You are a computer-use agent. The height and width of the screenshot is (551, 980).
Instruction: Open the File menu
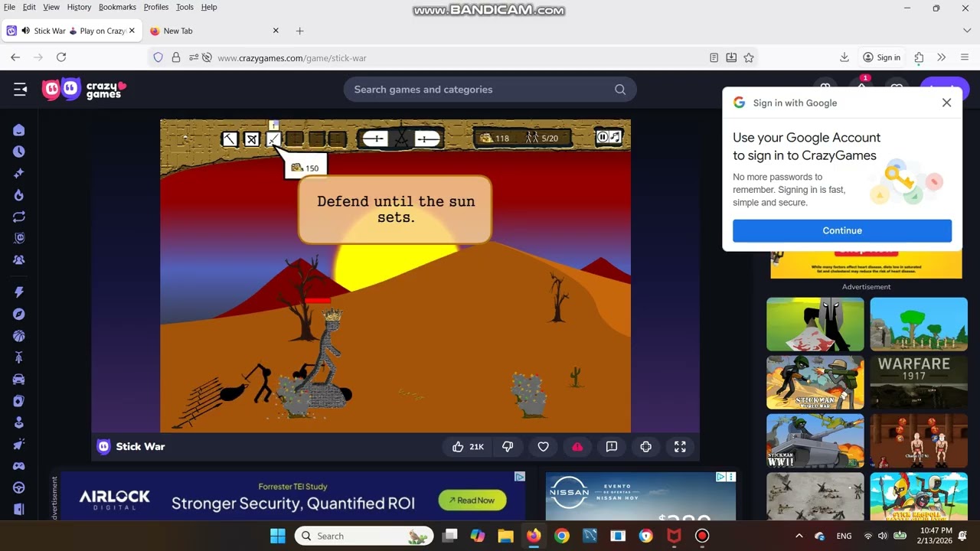point(9,7)
